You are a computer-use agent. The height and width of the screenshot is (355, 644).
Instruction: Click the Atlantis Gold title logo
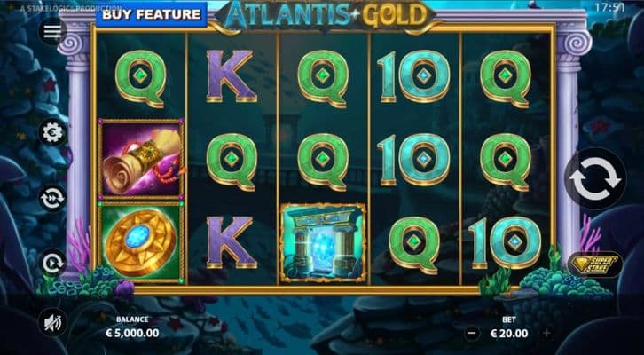[325, 16]
